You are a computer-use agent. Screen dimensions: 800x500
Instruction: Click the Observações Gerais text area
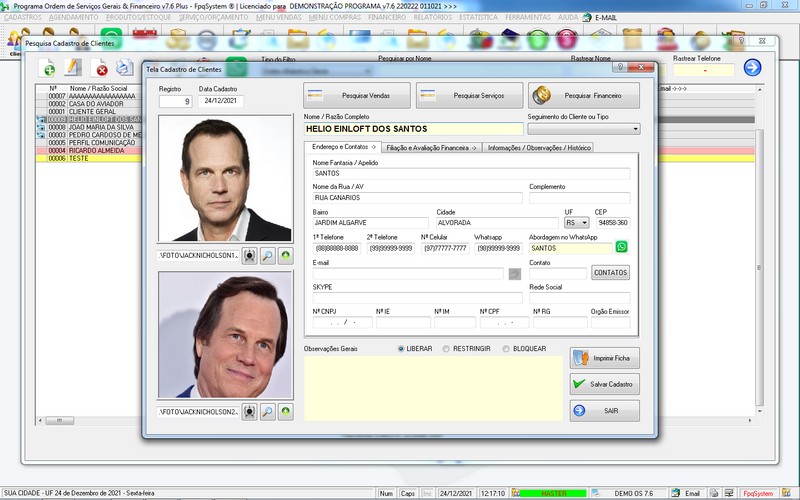point(433,389)
